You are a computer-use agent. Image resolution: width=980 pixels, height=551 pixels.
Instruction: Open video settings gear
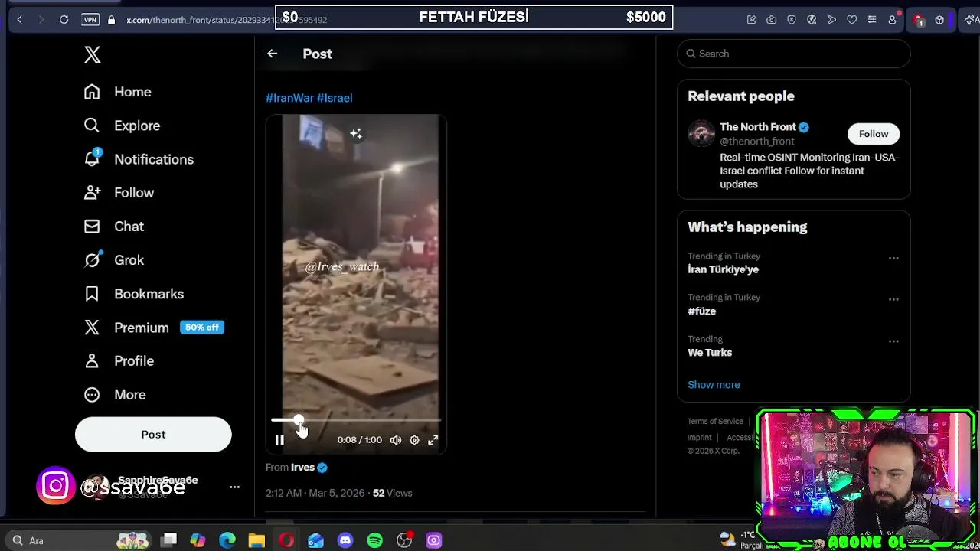click(x=414, y=440)
